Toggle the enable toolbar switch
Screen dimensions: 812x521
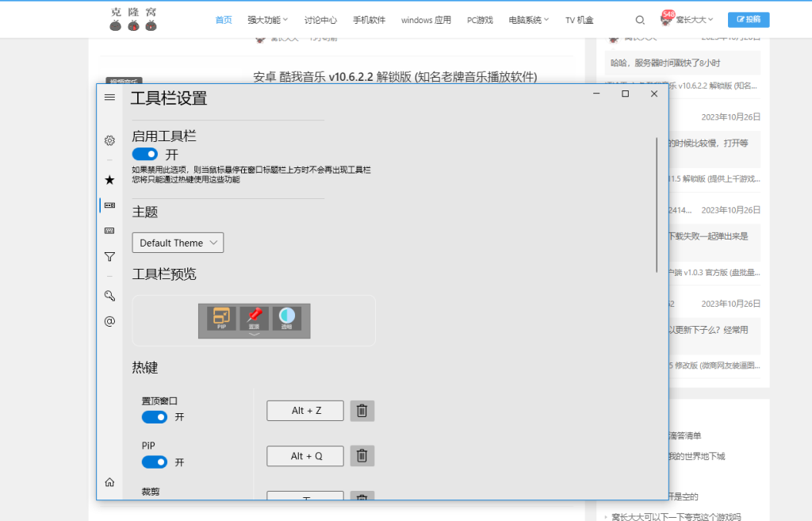click(145, 155)
